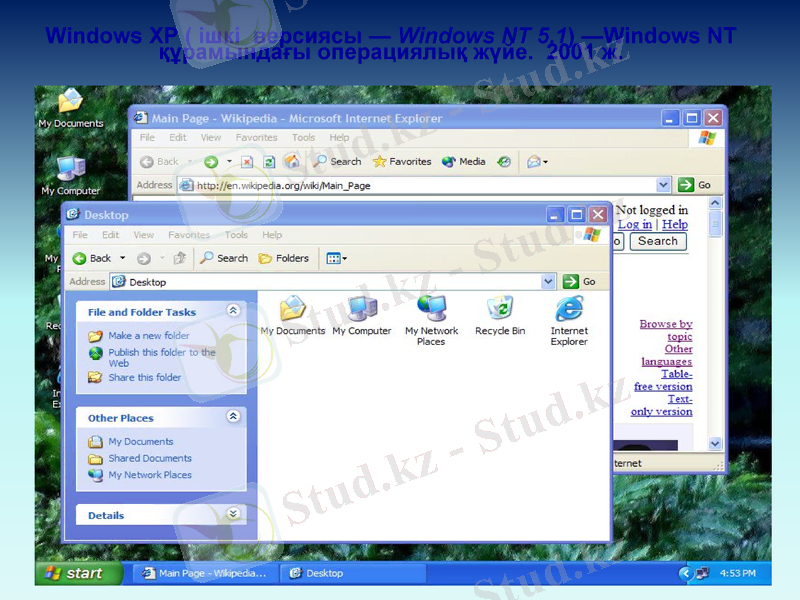Viewport: 800px width, 600px height.
Task: Toggle the Folders pane button
Action: [x=284, y=258]
